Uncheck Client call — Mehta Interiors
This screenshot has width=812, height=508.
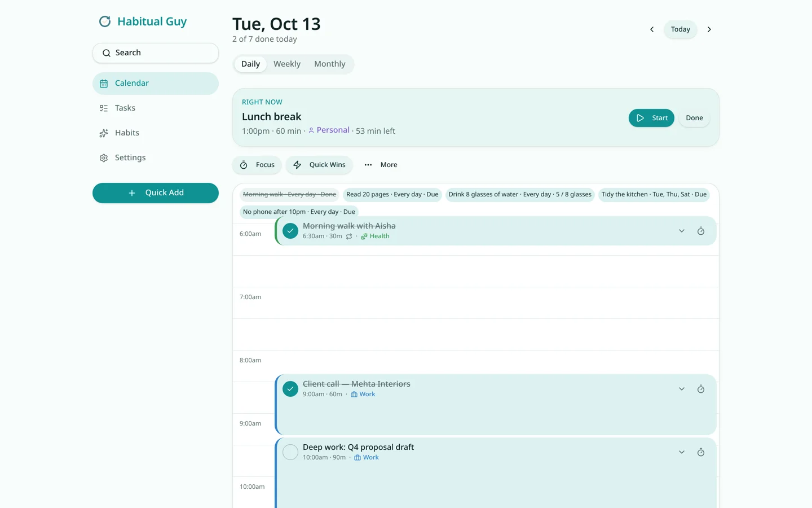(290, 389)
